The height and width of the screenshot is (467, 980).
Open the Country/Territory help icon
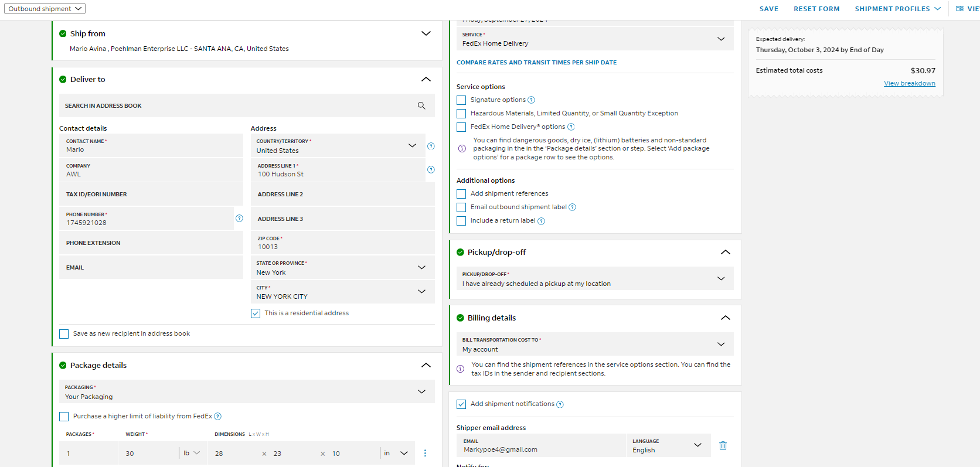point(431,146)
